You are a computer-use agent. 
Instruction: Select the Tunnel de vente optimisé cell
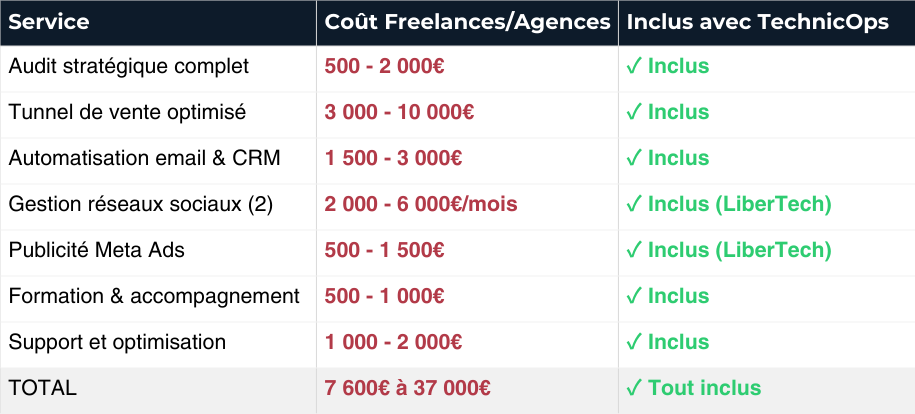pos(126,112)
